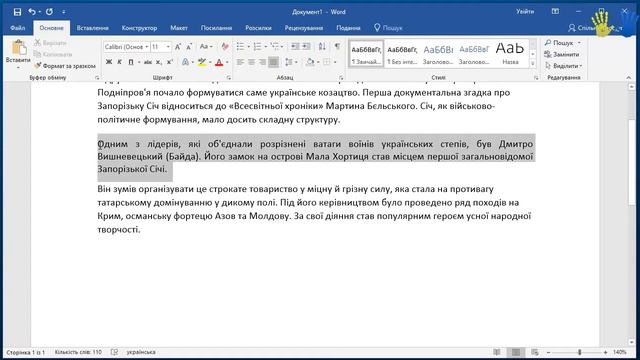Switch to the Конструктор tab
Image resolution: width=640 pixels, height=360 pixels.
click(139, 28)
